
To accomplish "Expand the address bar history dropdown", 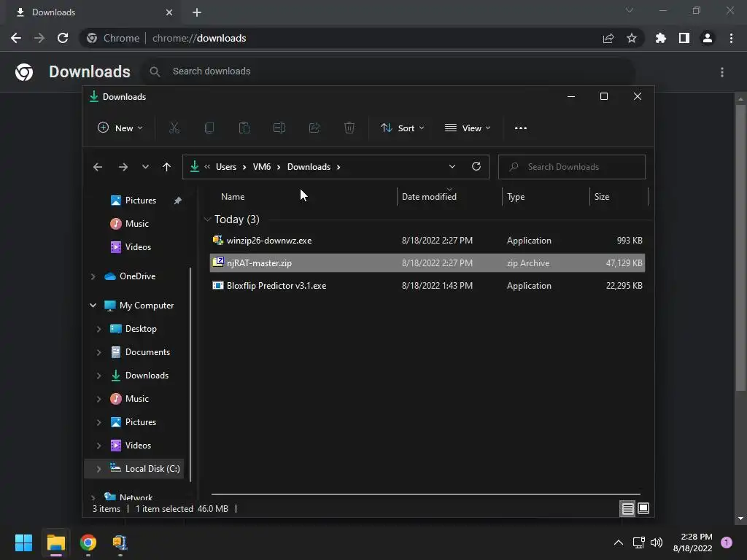I will [x=452, y=166].
